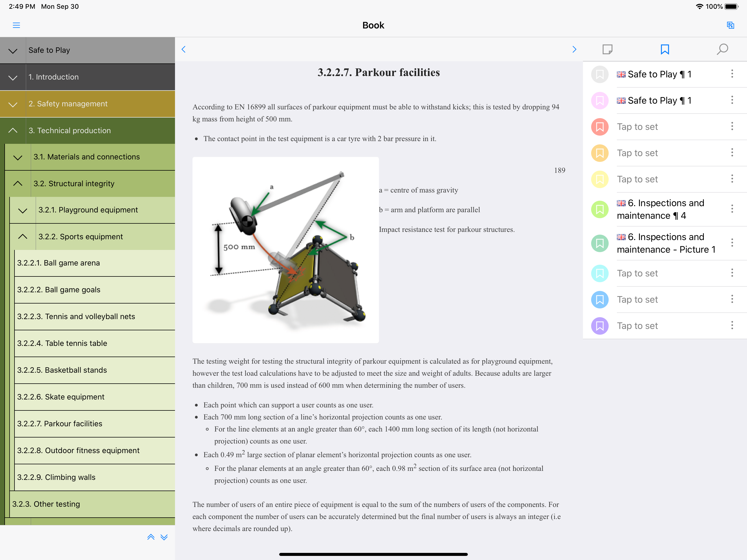Image resolution: width=747 pixels, height=560 pixels.
Task: Expand all sections double-down arrow
Action: coord(164,537)
